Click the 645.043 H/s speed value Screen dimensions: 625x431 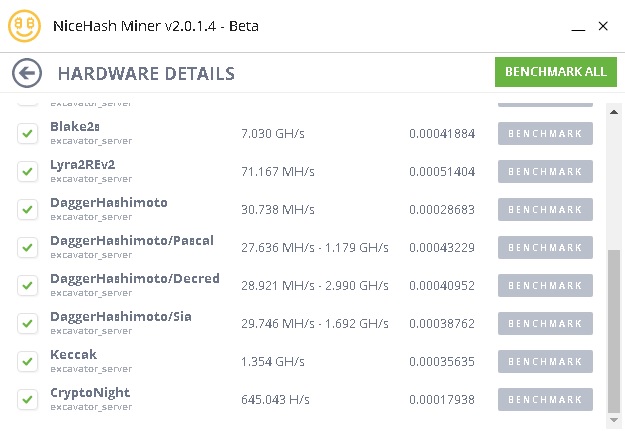[x=275, y=400]
